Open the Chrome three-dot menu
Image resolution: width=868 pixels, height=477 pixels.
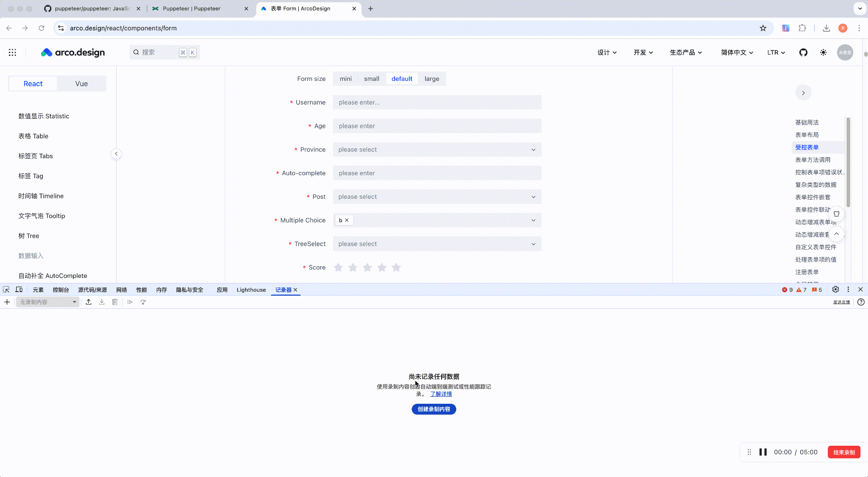(859, 28)
